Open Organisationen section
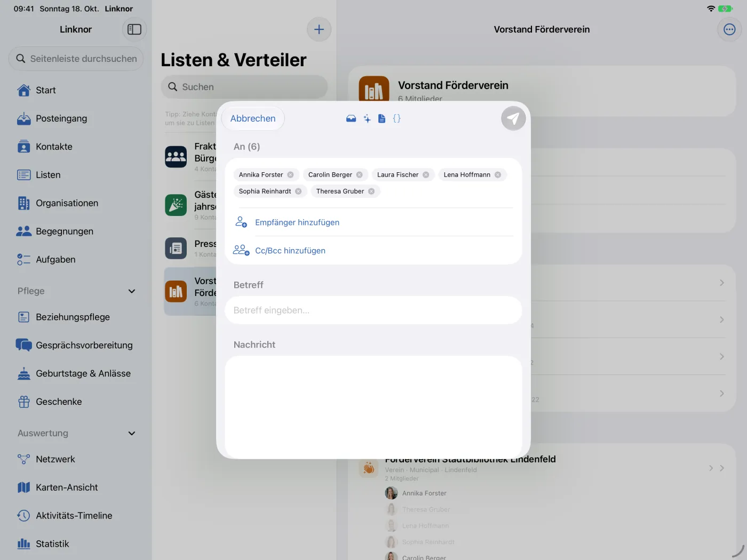This screenshot has width=747, height=560. click(76, 203)
